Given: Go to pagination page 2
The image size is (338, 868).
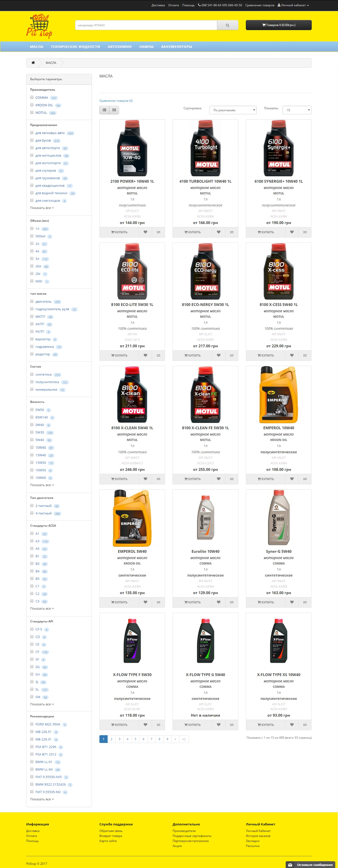Looking at the screenshot, I should point(111,739).
